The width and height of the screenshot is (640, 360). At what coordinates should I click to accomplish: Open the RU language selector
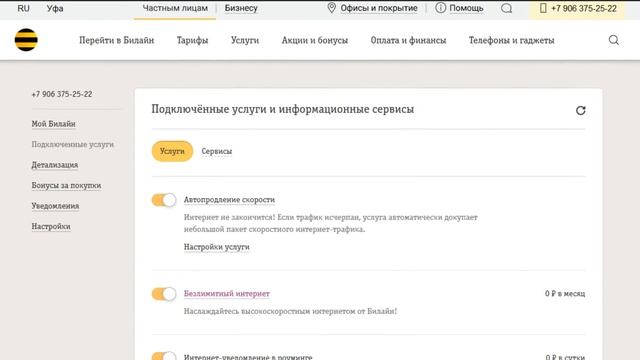click(x=24, y=8)
